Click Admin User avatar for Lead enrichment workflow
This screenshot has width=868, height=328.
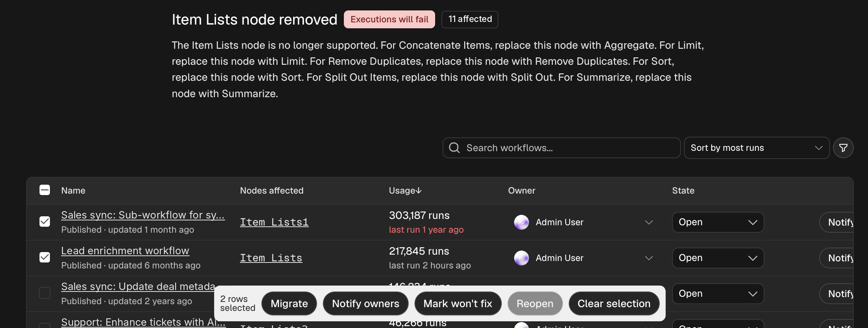coord(521,258)
